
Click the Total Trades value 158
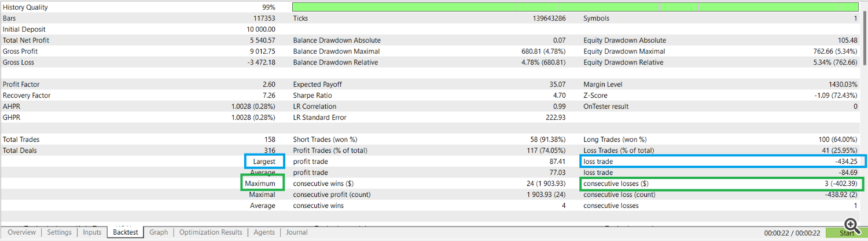(270, 140)
